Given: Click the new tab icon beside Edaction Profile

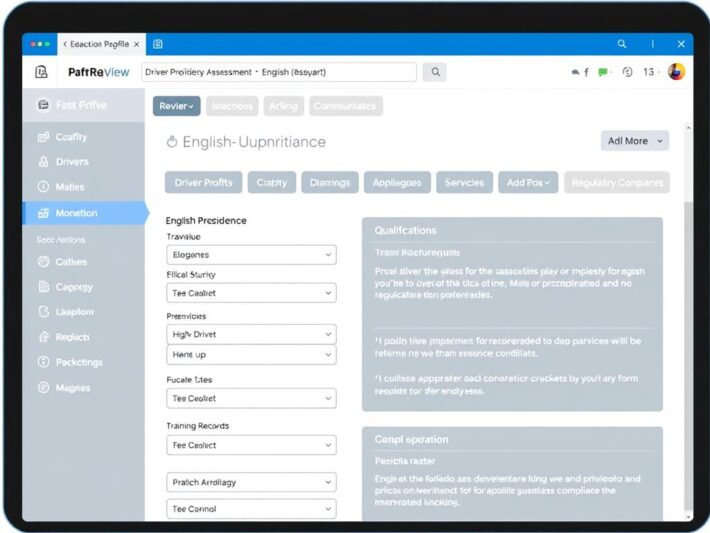Looking at the screenshot, I should 158,44.
